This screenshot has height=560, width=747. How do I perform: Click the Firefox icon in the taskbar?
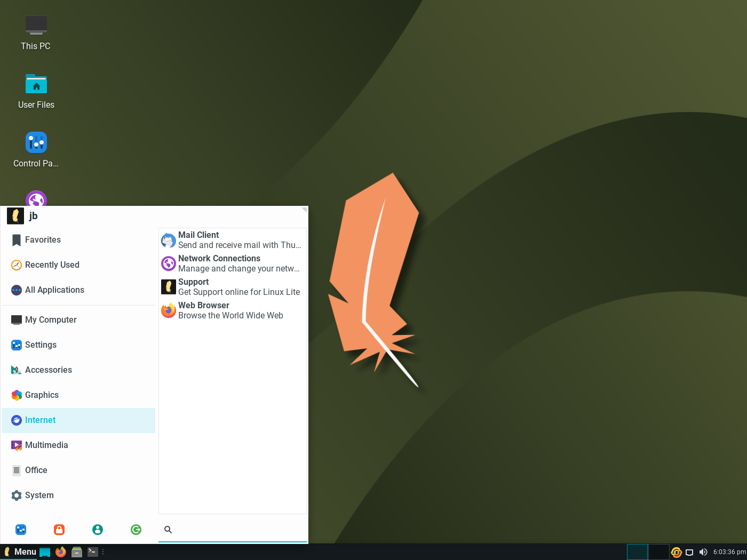61,552
